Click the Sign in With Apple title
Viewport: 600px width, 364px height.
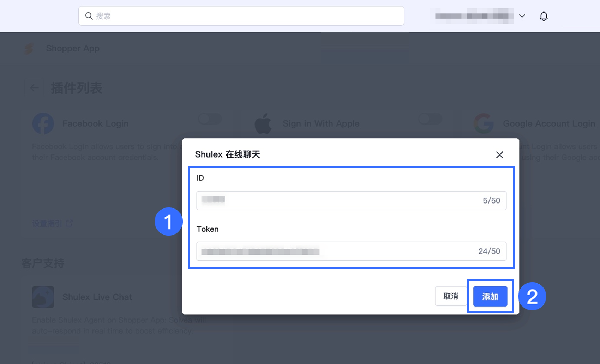click(321, 123)
